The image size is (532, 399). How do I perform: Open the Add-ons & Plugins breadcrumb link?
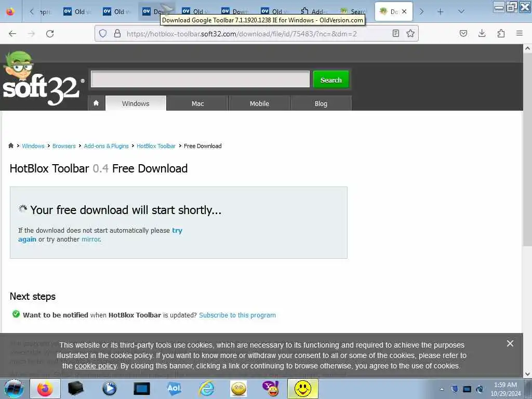[x=106, y=146]
